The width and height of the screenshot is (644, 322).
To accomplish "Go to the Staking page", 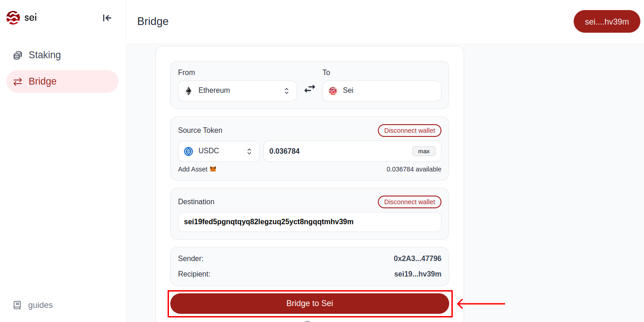I will pyautogui.click(x=45, y=55).
